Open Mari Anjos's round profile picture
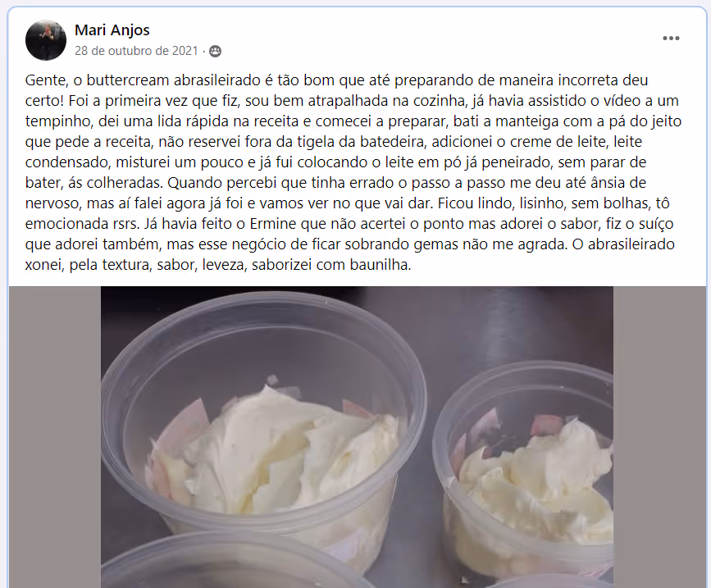Image resolution: width=711 pixels, height=588 pixels. tap(46, 40)
